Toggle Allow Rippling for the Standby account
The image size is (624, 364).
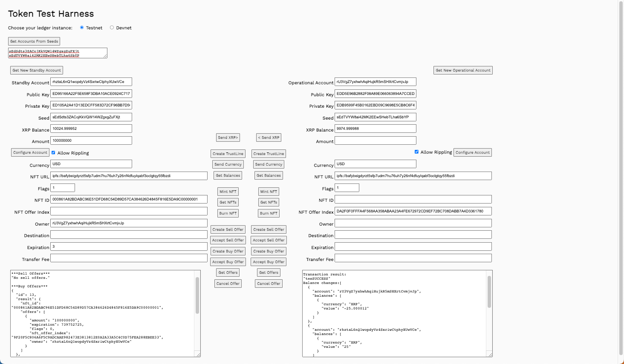tap(53, 152)
